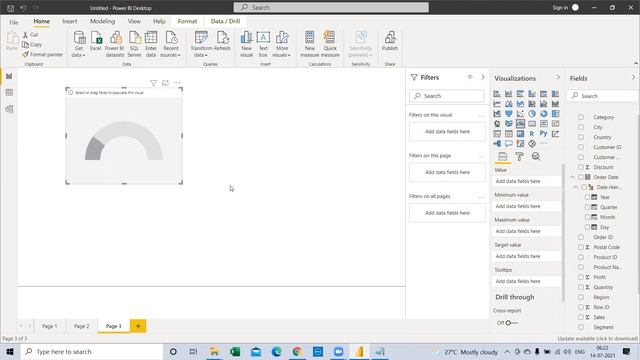Open the Insert ribbon tab
The image size is (640, 360).
[x=70, y=21]
